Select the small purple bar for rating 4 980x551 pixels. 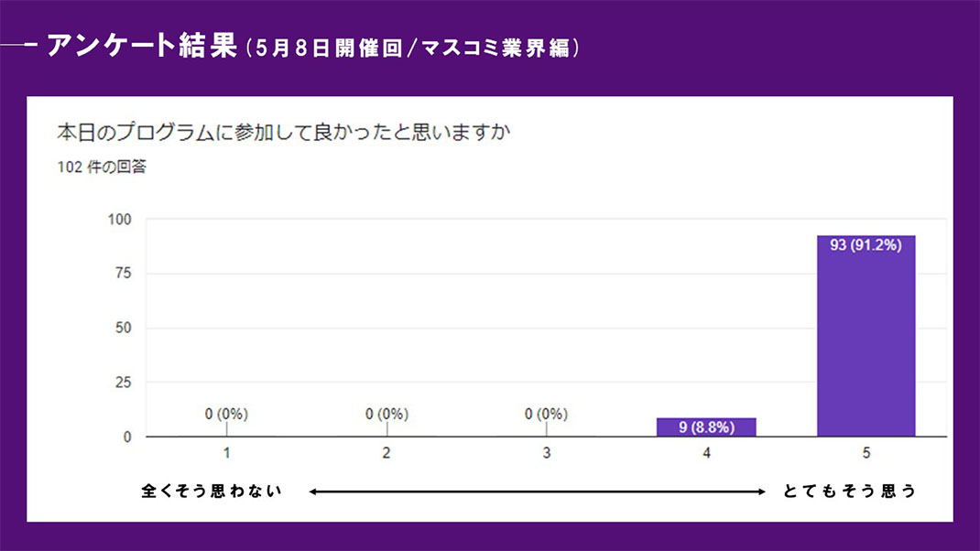click(706, 427)
